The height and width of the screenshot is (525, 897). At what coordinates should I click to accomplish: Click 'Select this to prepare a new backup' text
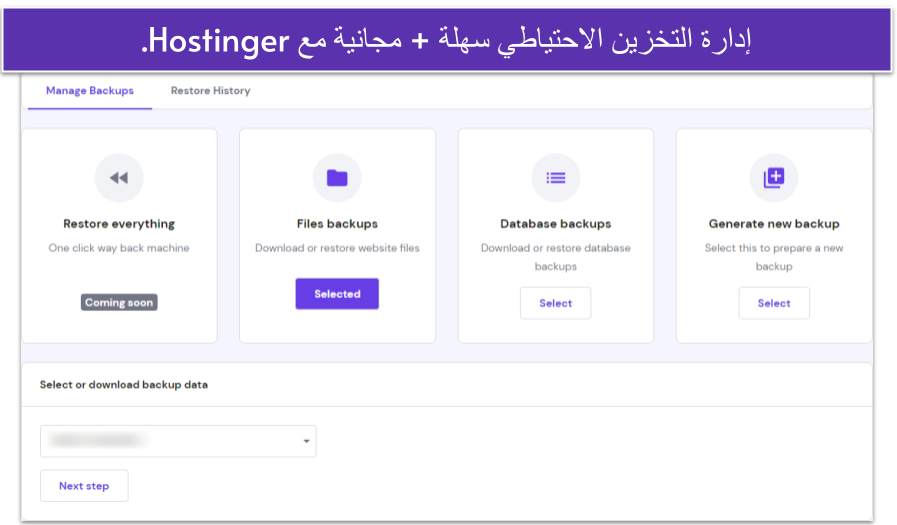click(774, 257)
